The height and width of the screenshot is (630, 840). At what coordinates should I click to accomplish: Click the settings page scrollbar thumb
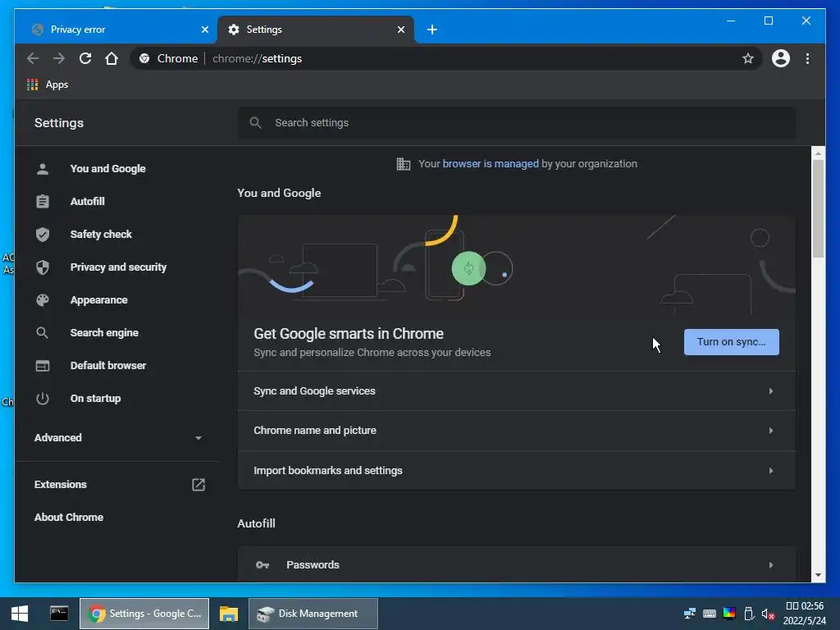point(818,209)
